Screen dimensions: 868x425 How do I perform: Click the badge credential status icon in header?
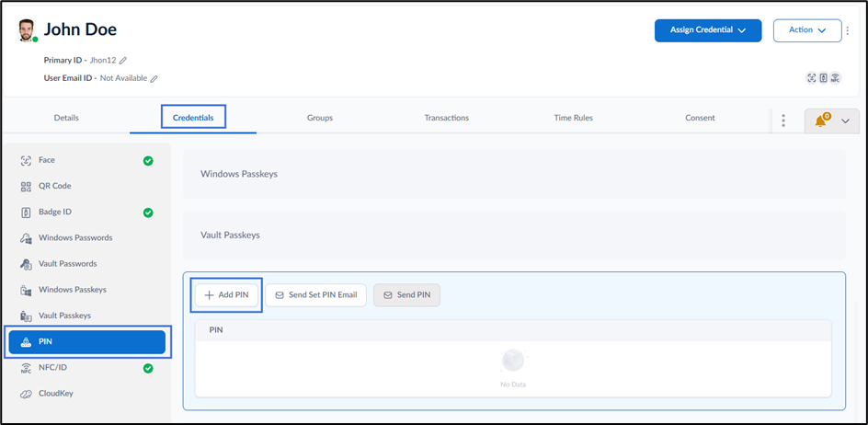(x=823, y=78)
